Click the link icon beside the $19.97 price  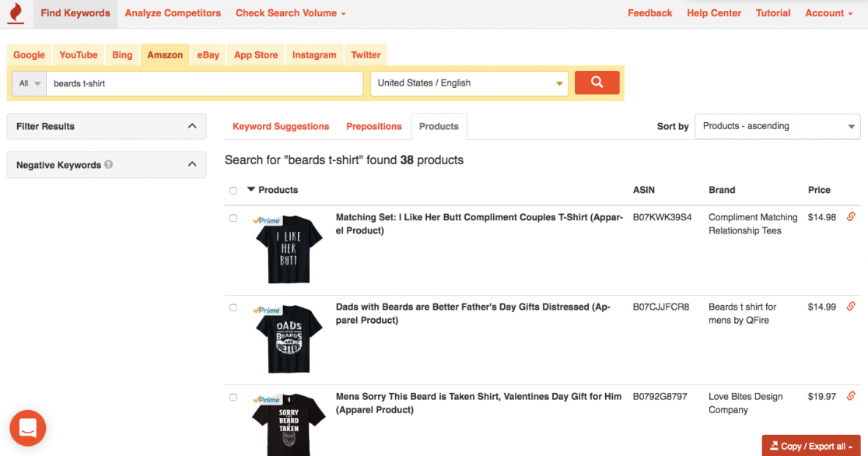tap(851, 396)
